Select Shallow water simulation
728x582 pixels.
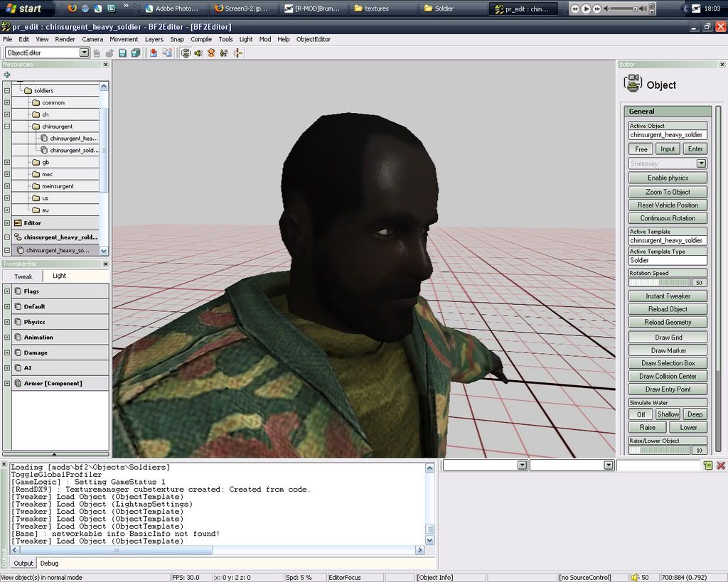668,414
